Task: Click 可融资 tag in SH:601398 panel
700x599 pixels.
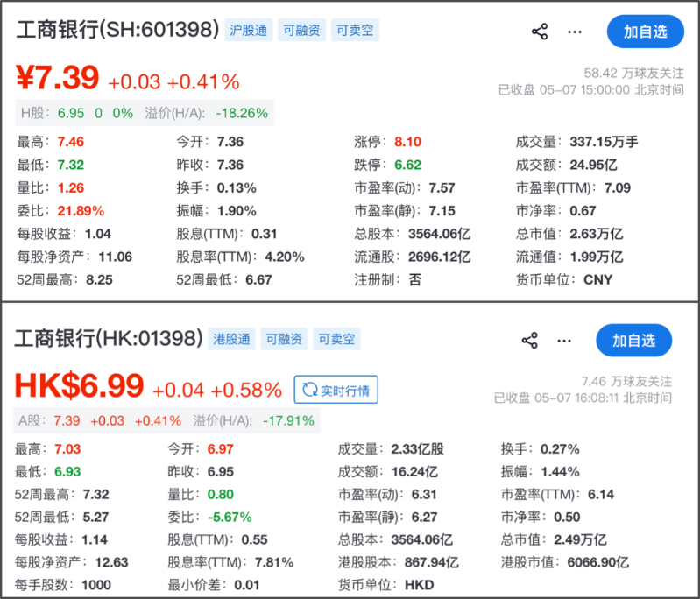Action: [x=301, y=30]
